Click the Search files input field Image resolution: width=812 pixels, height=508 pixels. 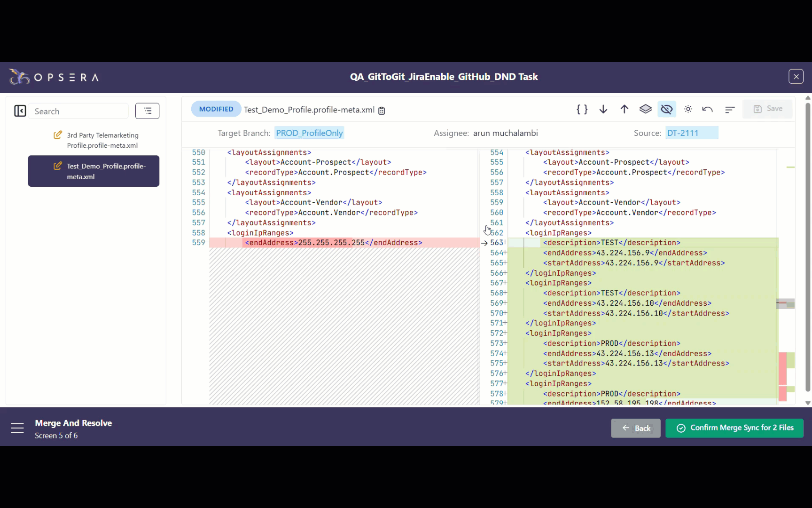(78, 111)
